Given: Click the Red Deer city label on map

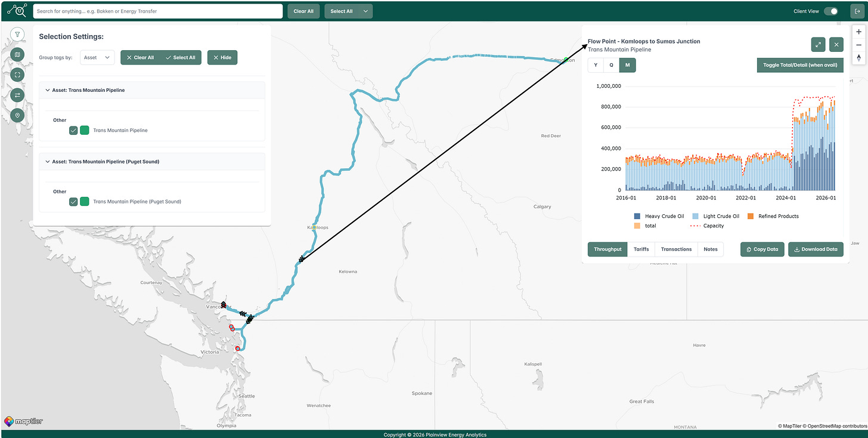Looking at the screenshot, I should pyautogui.click(x=550, y=135).
